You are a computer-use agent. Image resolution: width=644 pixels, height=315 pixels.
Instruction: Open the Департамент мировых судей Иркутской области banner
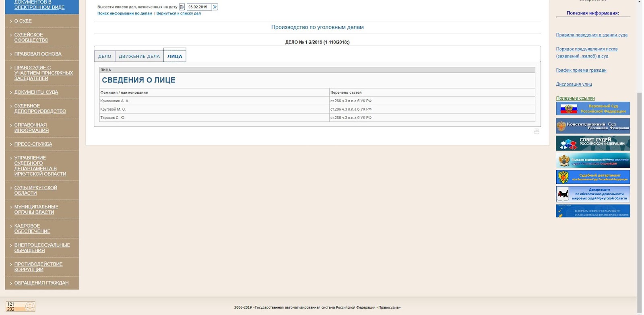click(x=593, y=194)
